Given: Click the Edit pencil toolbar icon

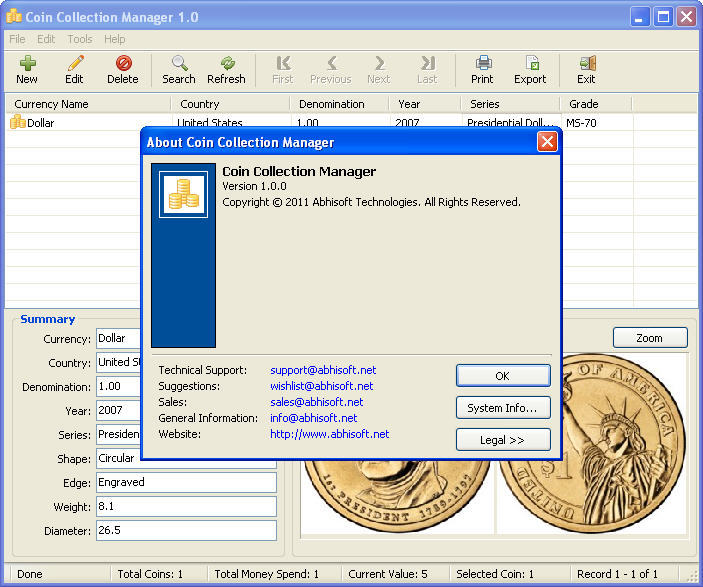Looking at the screenshot, I should click(x=75, y=63).
